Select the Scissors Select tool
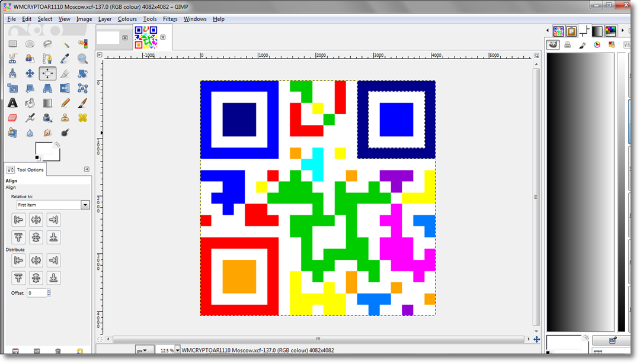Screen dimensions: 640x364 (x=12, y=59)
